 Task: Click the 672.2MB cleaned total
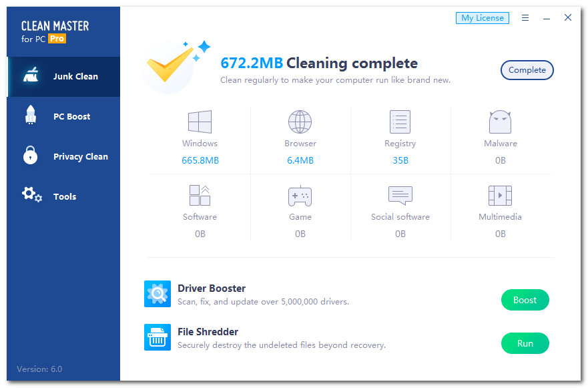click(251, 63)
